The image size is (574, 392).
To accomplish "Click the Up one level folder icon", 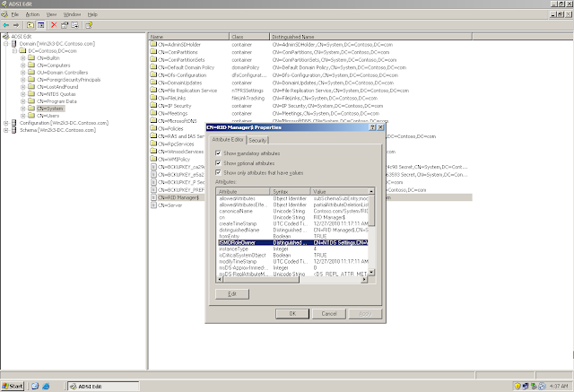I will click(x=30, y=25).
